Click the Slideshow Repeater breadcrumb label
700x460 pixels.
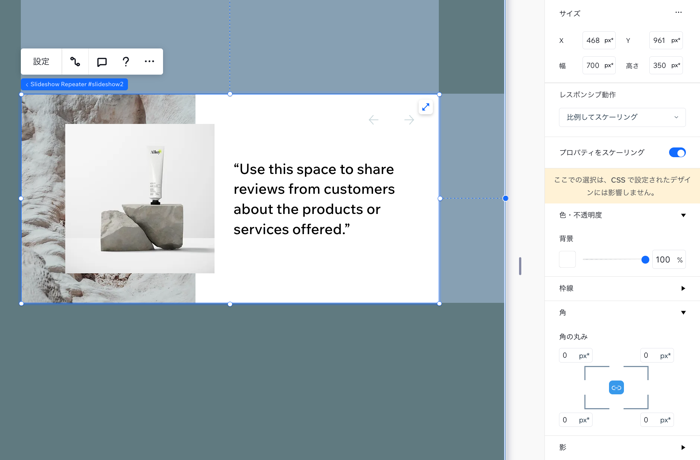point(75,85)
